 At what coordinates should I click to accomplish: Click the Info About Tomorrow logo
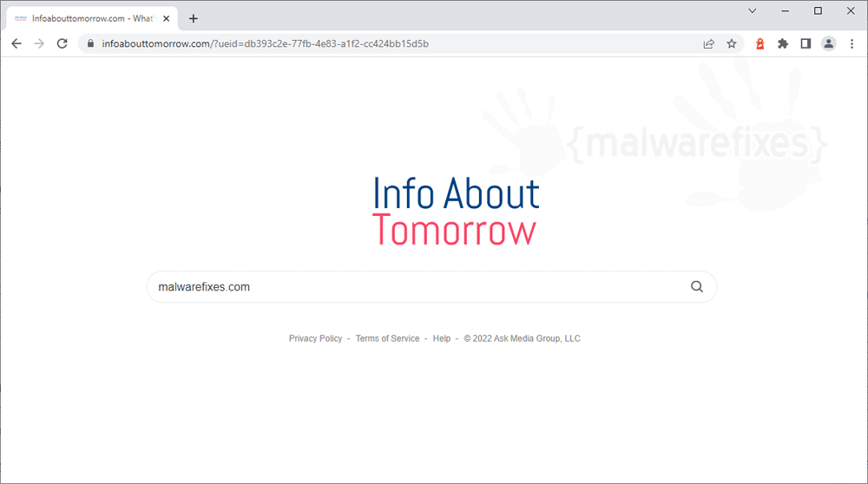(x=456, y=211)
